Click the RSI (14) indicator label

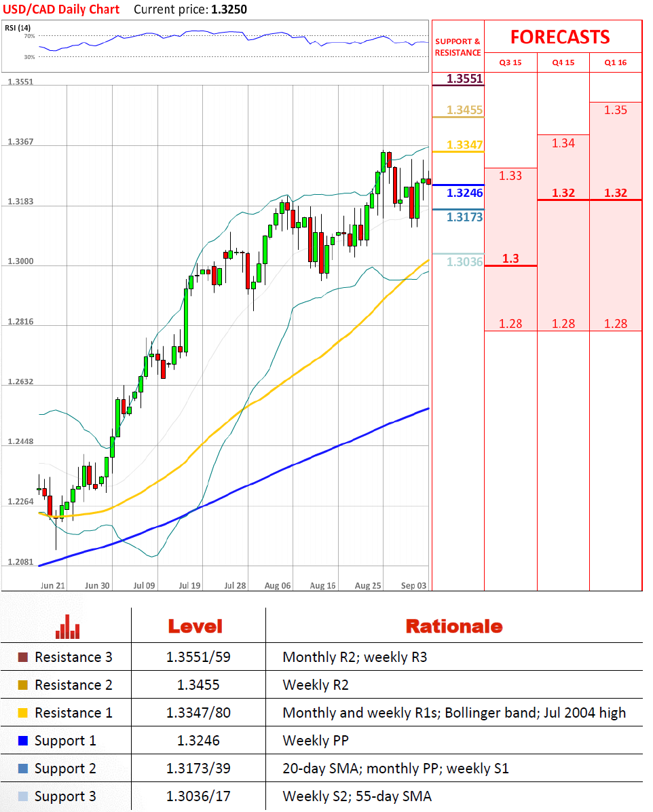pyautogui.click(x=18, y=28)
